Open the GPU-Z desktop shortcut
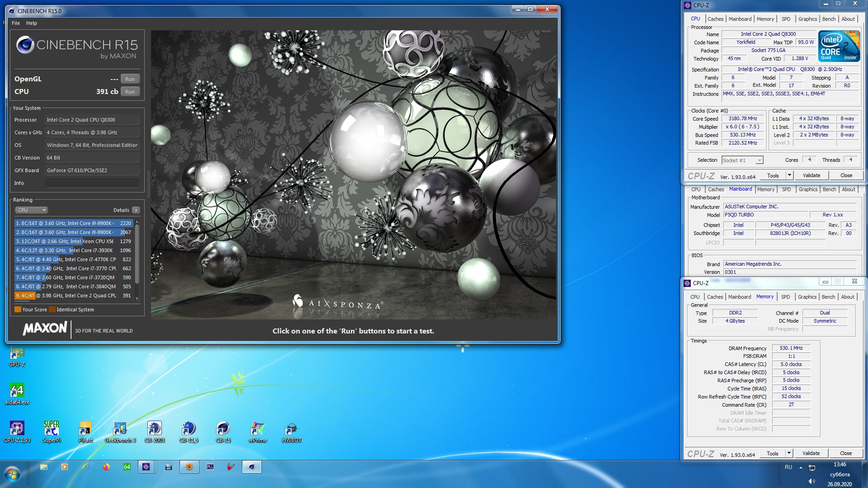The image size is (868, 488). coord(17,357)
